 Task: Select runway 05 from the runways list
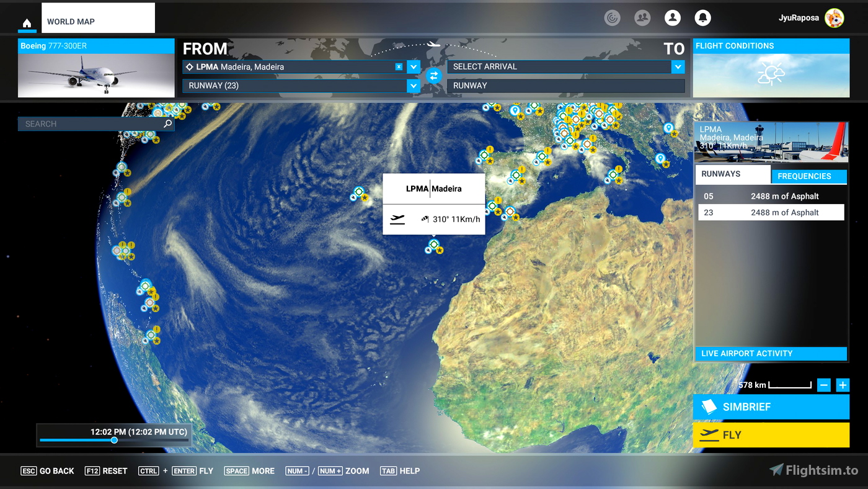pyautogui.click(x=771, y=195)
